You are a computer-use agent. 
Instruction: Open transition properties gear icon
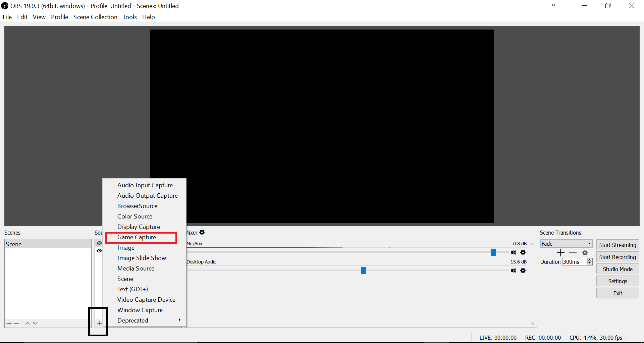585,253
